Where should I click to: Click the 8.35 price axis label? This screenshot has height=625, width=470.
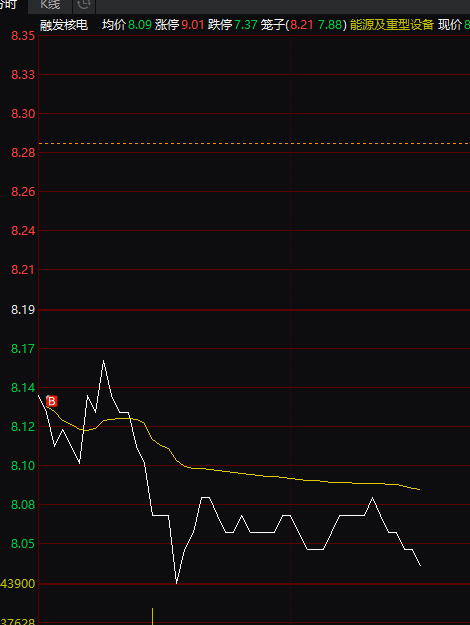pyautogui.click(x=23, y=36)
